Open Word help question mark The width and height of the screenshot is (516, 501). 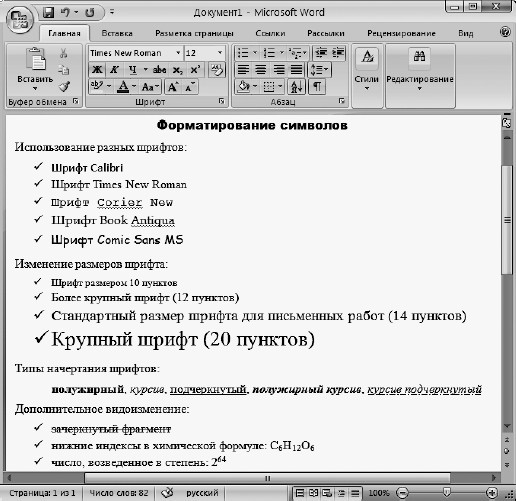click(505, 32)
